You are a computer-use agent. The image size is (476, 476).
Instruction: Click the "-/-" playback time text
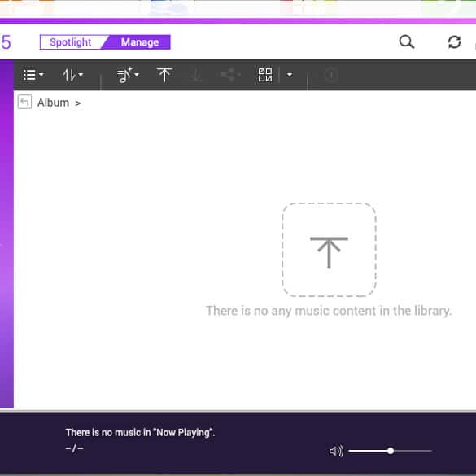coord(74,448)
